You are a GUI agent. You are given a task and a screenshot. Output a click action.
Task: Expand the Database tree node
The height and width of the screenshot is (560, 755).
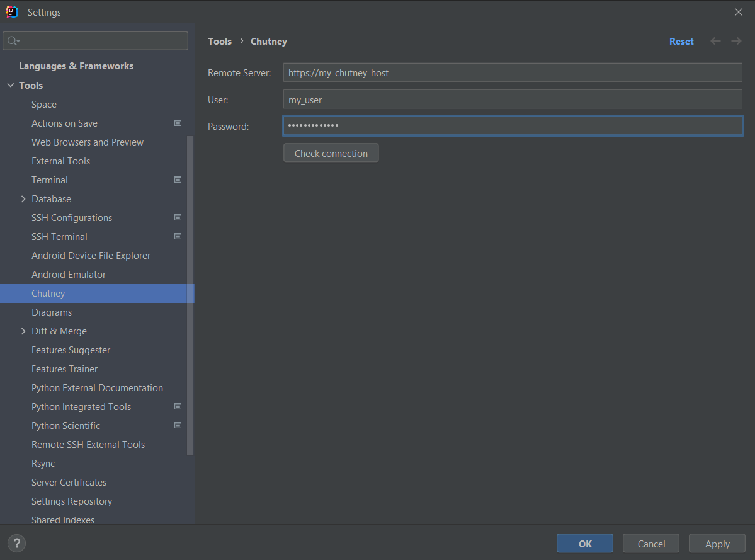(23, 199)
